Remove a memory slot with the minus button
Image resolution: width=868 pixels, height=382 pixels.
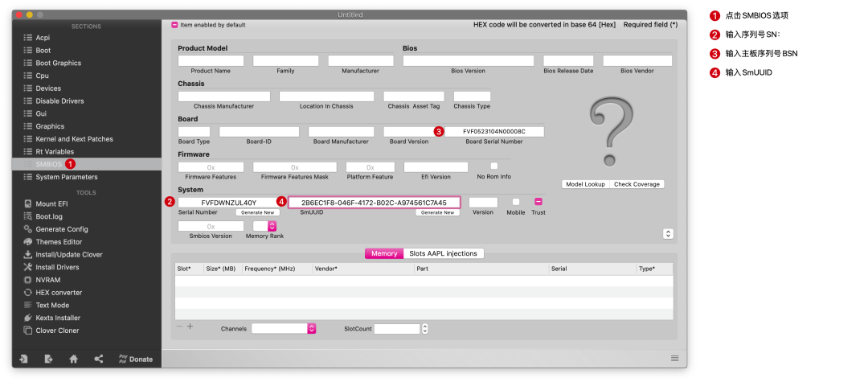click(x=179, y=327)
